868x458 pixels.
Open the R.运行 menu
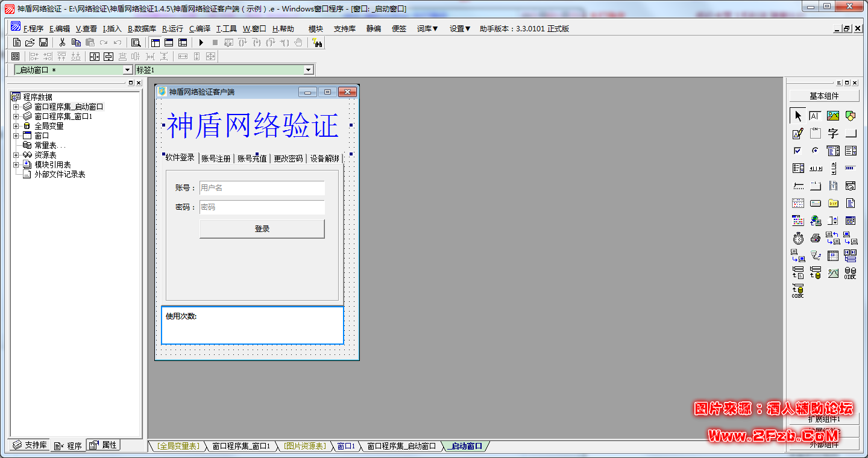click(x=172, y=28)
